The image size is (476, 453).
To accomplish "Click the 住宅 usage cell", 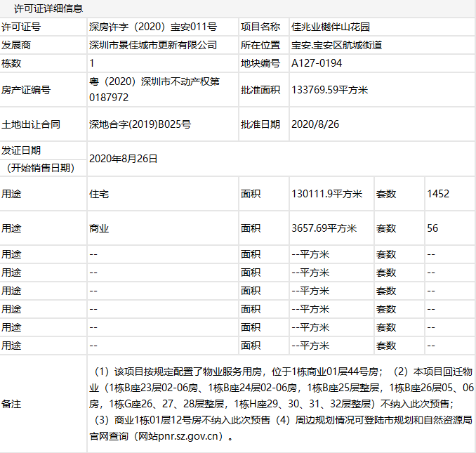I will point(163,193).
